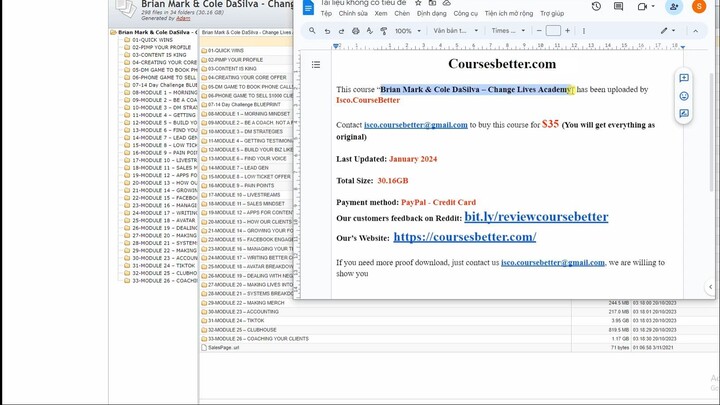The image size is (720, 405).
Task: Open the version history clock icon
Action: (596, 6)
